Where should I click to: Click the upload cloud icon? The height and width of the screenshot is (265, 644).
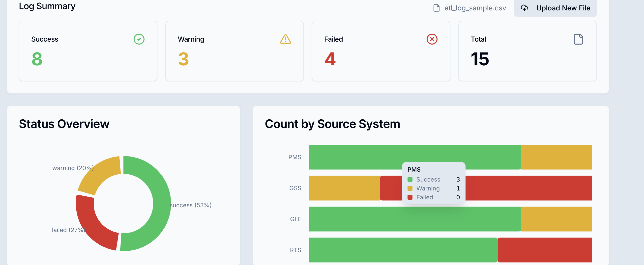[525, 8]
